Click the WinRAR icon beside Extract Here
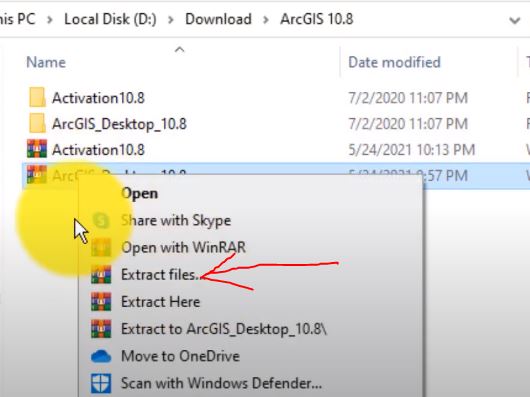Image resolution: width=530 pixels, height=397 pixels. pyautogui.click(x=101, y=301)
